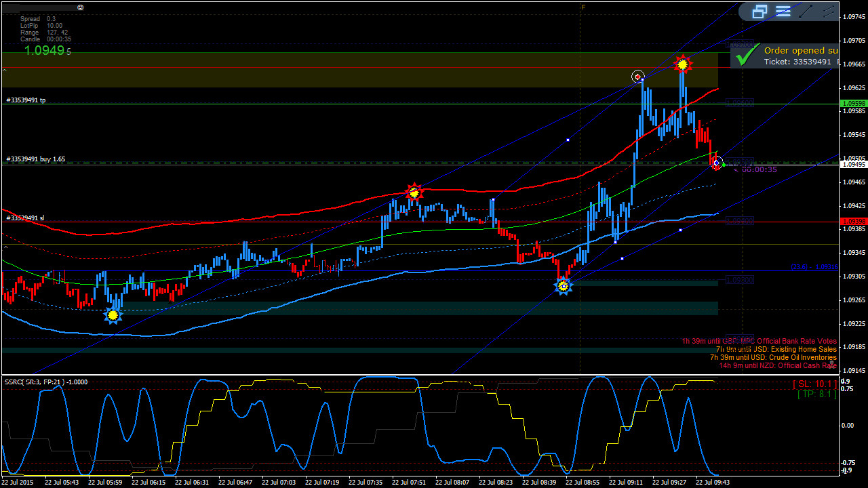
Task: Click the 22 Jul 07:51 time axis label
Action: click(409, 483)
